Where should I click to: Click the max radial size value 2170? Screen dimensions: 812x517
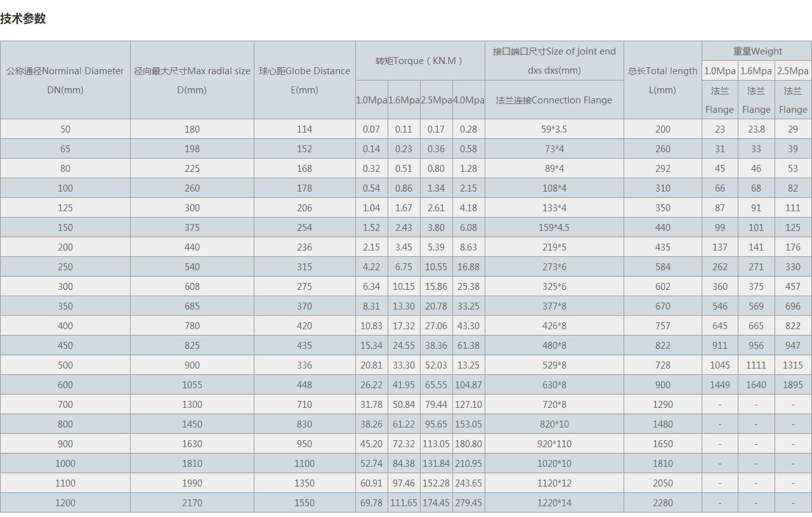click(x=192, y=503)
